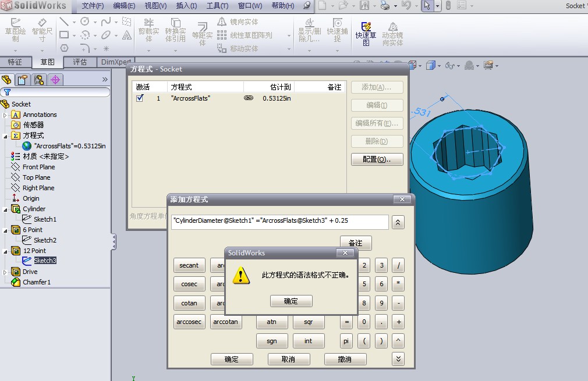Open the ConfigurationManager tab icon
The width and height of the screenshot is (588, 381).
[x=39, y=80]
